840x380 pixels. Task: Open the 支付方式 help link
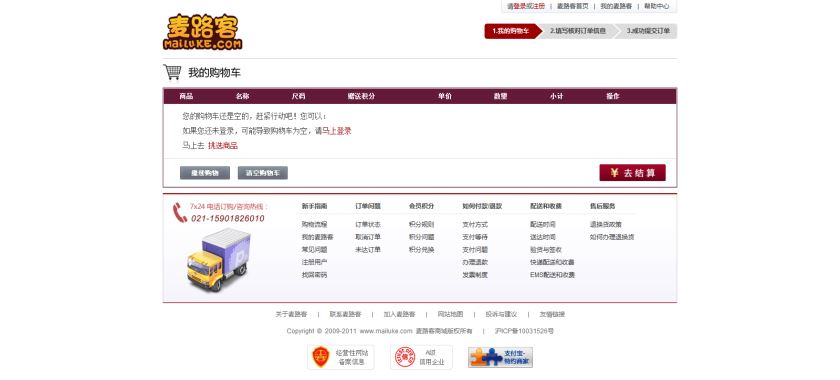(475, 225)
